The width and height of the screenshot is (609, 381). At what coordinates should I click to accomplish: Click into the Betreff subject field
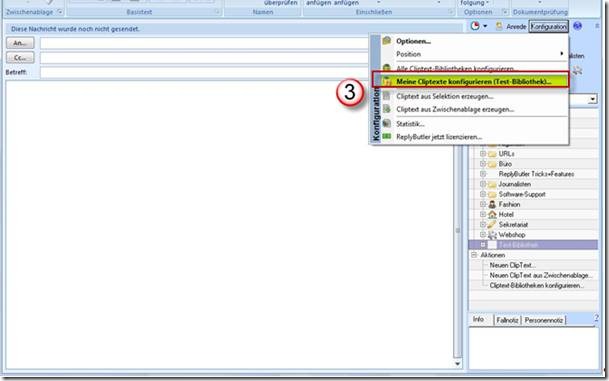pyautogui.click(x=204, y=72)
